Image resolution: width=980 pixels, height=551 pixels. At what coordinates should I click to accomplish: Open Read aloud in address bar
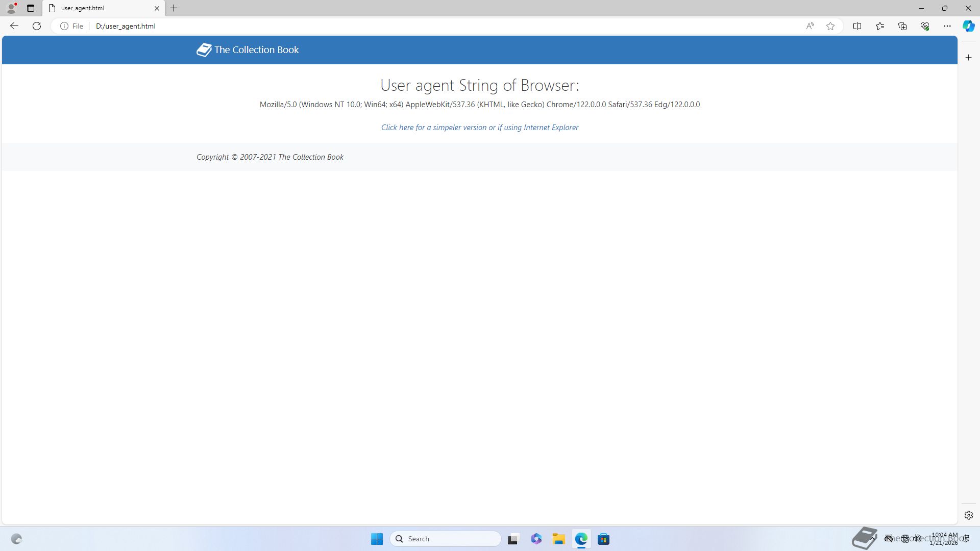click(810, 26)
